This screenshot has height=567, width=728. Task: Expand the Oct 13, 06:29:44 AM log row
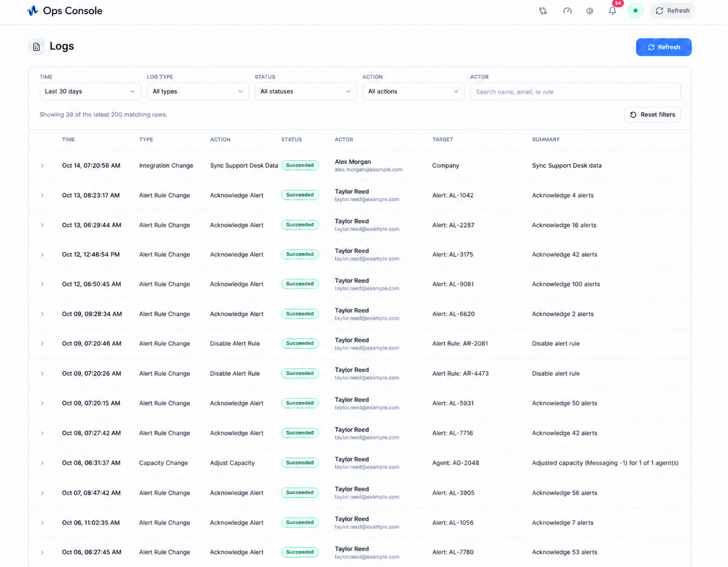42,225
